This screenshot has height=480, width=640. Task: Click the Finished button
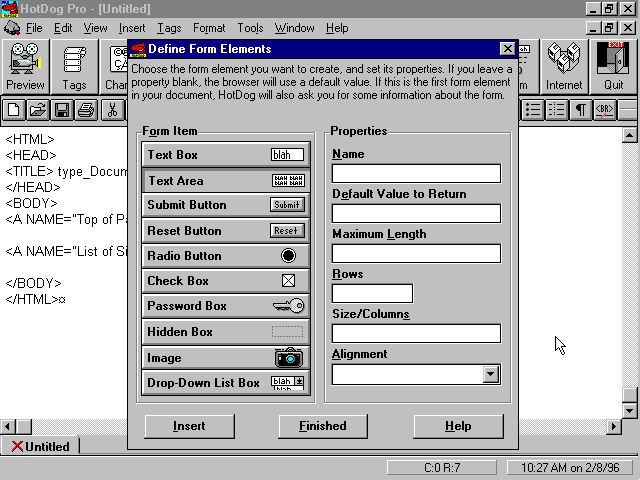[x=323, y=426]
